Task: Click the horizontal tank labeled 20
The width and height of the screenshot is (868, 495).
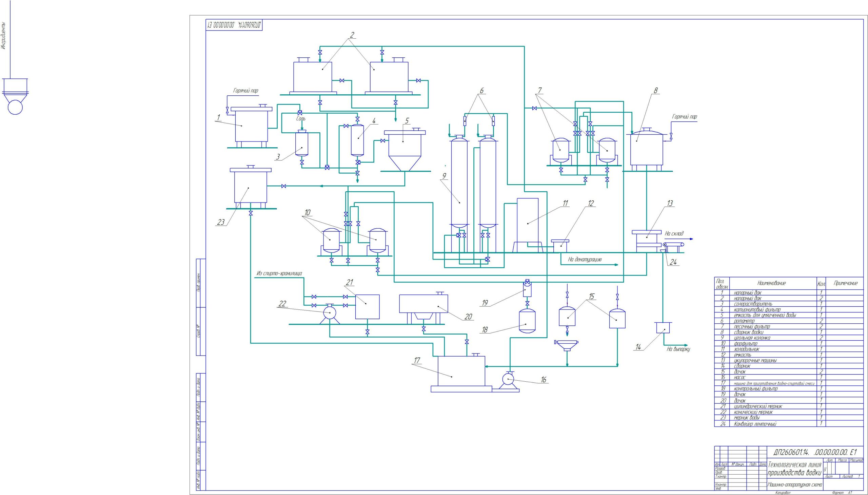Action: tap(423, 304)
